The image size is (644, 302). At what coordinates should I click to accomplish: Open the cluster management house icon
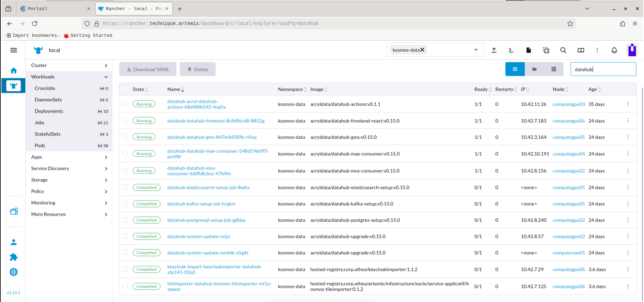tap(14, 211)
